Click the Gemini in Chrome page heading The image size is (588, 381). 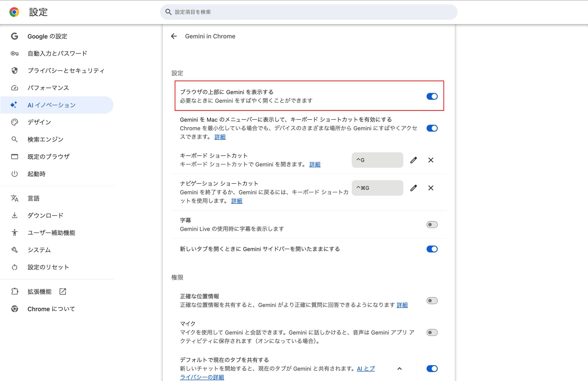[x=210, y=36]
